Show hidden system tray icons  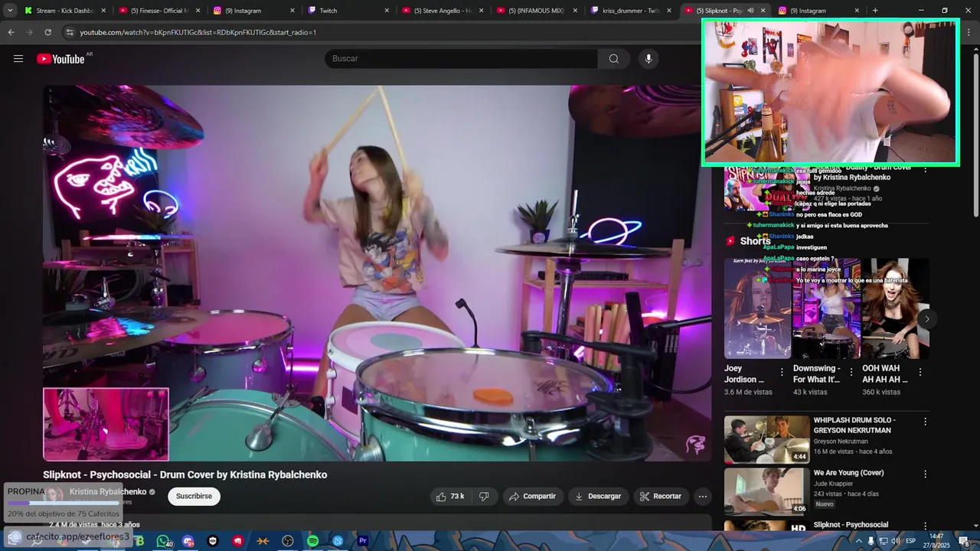(x=858, y=541)
